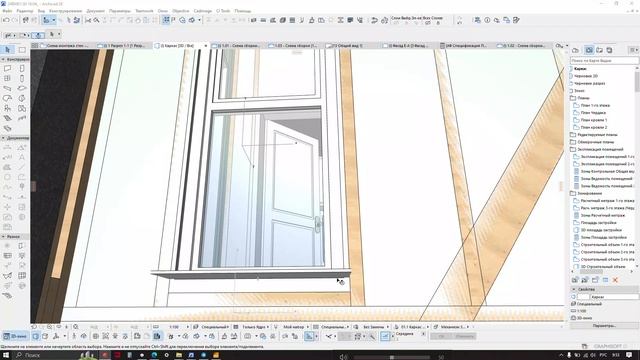This screenshot has width=640, height=360.
Task: Click the navigator search field
Action: [604, 60]
